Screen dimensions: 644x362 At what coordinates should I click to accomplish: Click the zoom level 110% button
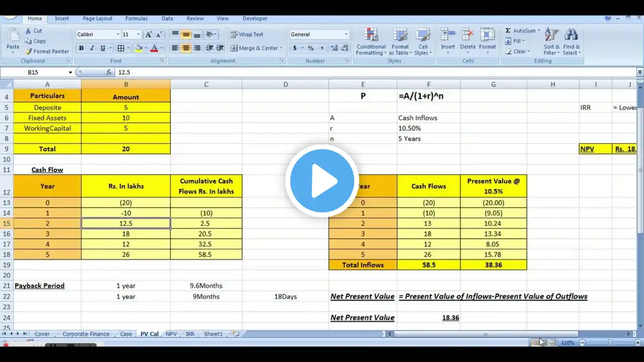click(568, 342)
